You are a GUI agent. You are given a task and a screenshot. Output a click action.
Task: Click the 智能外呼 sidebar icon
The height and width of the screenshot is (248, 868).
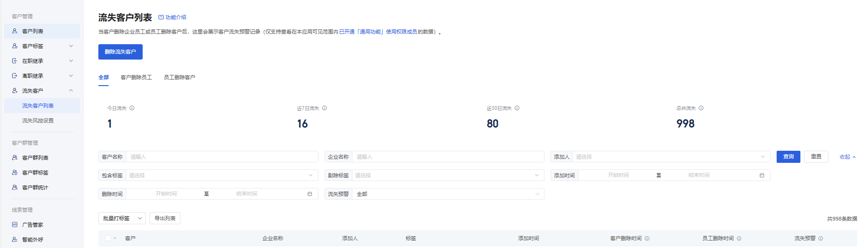pyautogui.click(x=15, y=240)
